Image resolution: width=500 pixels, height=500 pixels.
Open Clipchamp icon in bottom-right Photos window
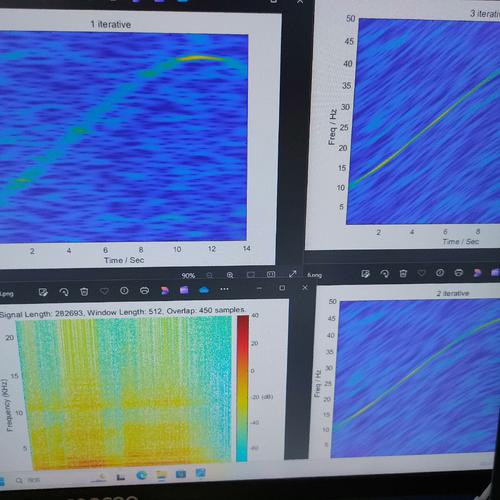click(477, 272)
